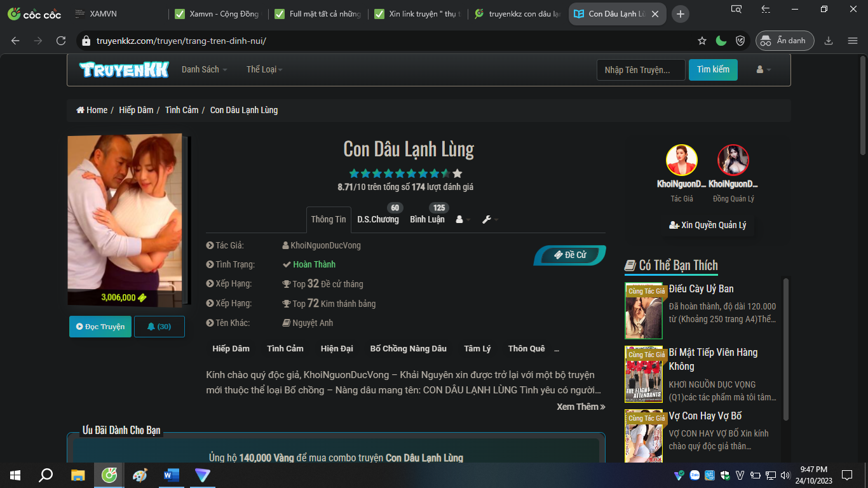Expand the Danh Sách dropdown menu

[204, 70]
